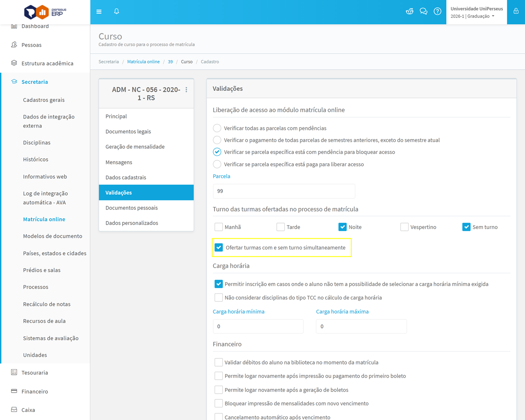Click the Matrícula online breadcrumb link
The image size is (525, 420).
click(x=143, y=62)
